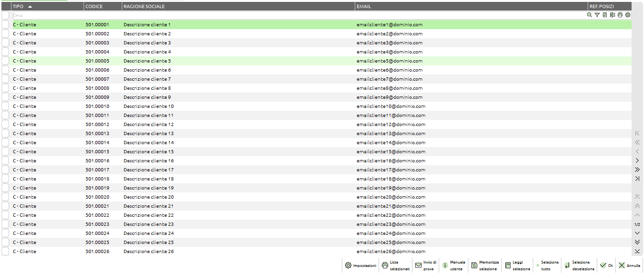The width and height of the screenshot is (644, 276).
Task: Click the printer icon in grid toolbar
Action: coord(620,15)
